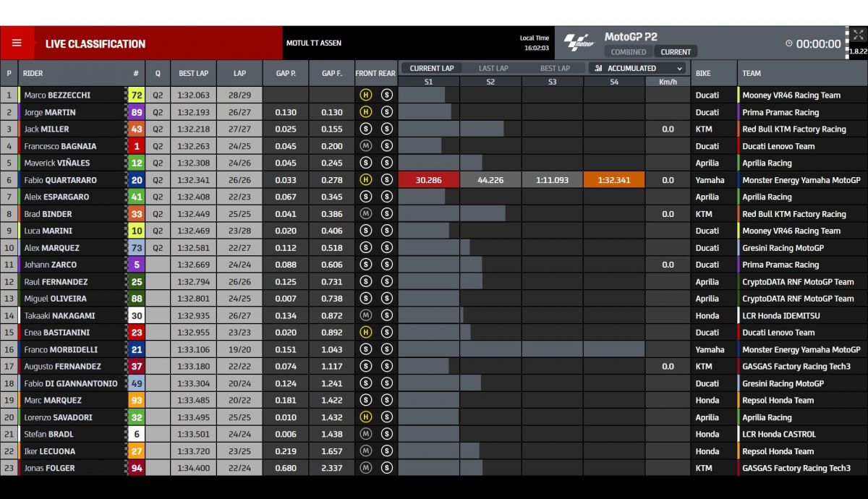
Task: Click Folger's front tyre M icon
Action: [x=366, y=468]
